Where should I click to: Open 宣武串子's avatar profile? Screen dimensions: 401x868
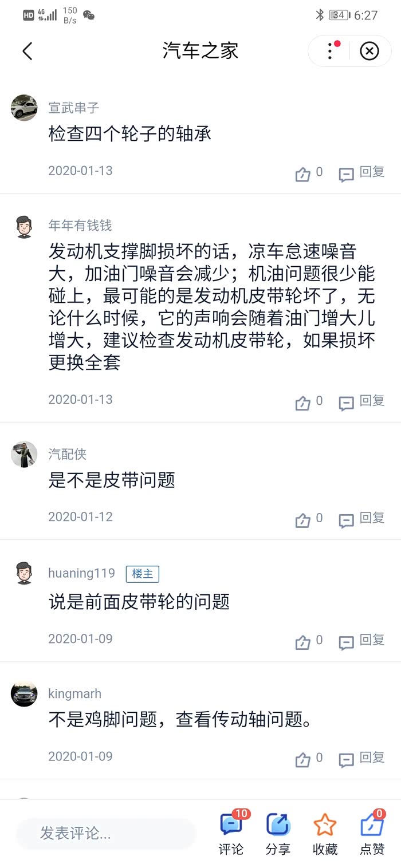24,108
